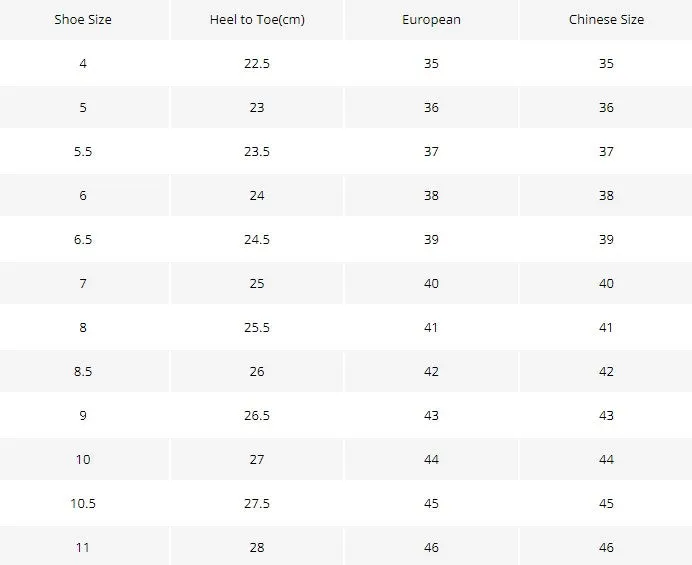Image resolution: width=692 pixels, height=565 pixels.
Task: Click European size 38 cell
Action: (x=431, y=196)
